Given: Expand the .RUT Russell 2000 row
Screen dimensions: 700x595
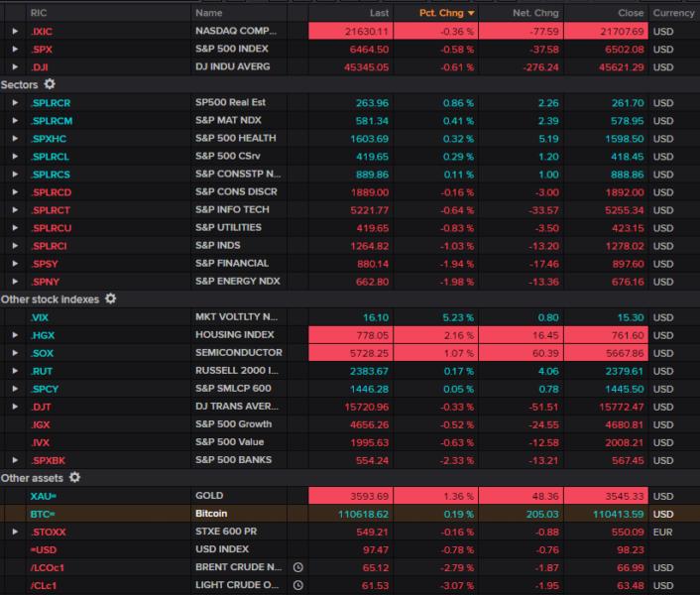Looking at the screenshot, I should tap(15, 371).
